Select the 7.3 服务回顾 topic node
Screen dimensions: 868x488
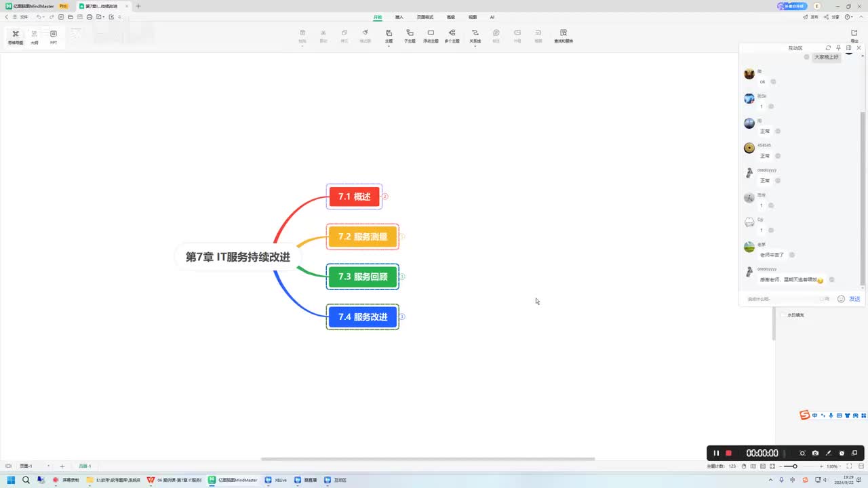coord(363,277)
